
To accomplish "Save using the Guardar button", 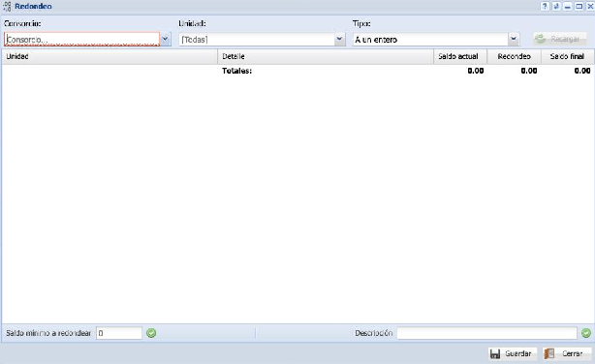I will click(x=513, y=353).
